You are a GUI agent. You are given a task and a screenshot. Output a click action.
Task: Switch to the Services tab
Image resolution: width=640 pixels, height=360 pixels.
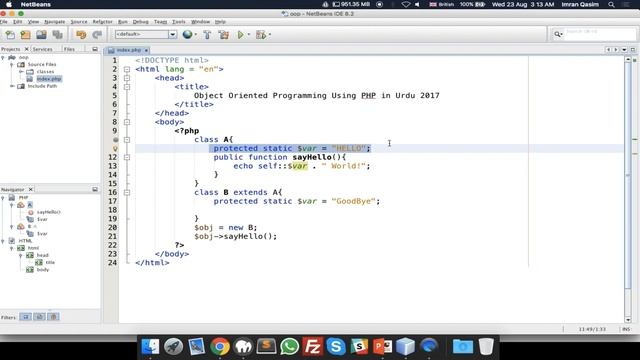point(42,49)
